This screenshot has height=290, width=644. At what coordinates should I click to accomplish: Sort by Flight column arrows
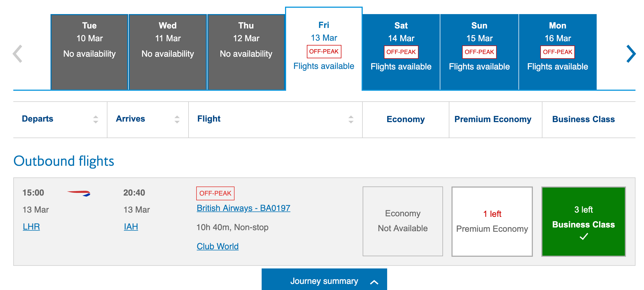351,119
